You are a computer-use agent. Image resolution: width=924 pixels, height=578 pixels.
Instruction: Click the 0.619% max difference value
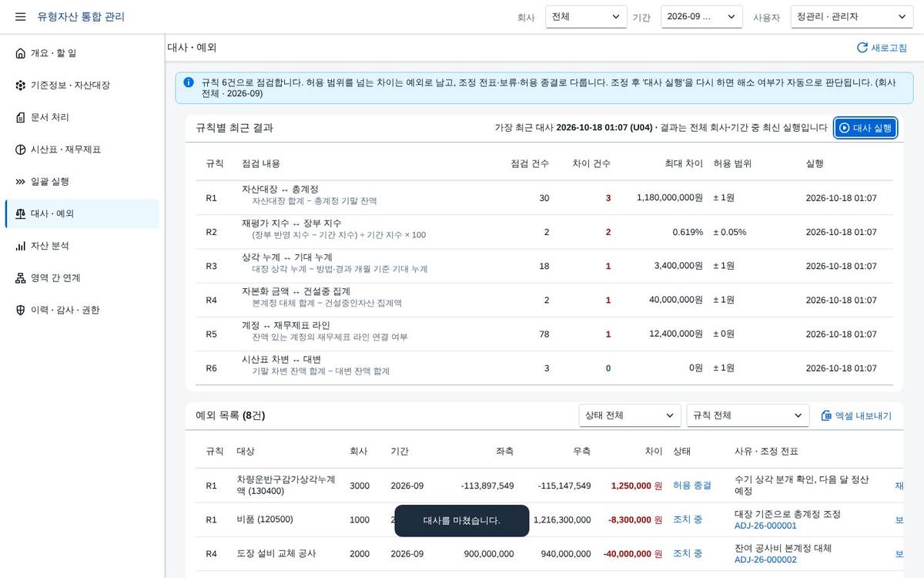688,232
